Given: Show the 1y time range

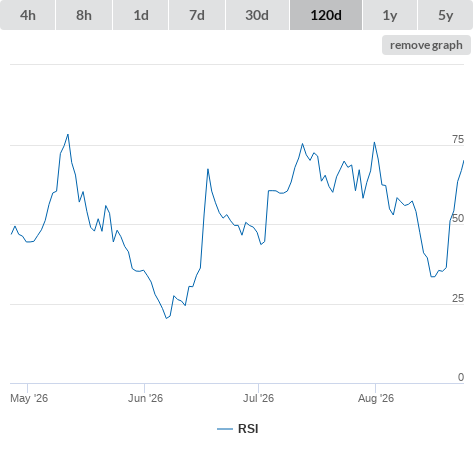Looking at the screenshot, I should (390, 15).
